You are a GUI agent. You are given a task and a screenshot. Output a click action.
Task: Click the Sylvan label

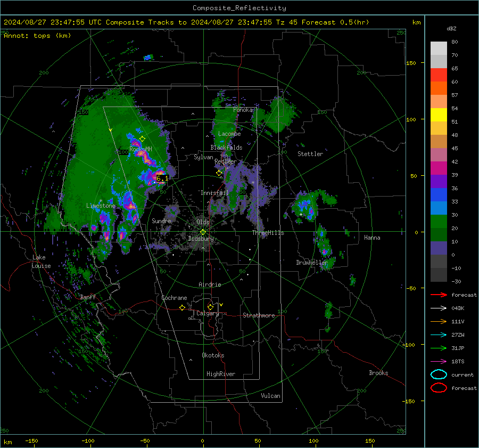tap(203, 157)
